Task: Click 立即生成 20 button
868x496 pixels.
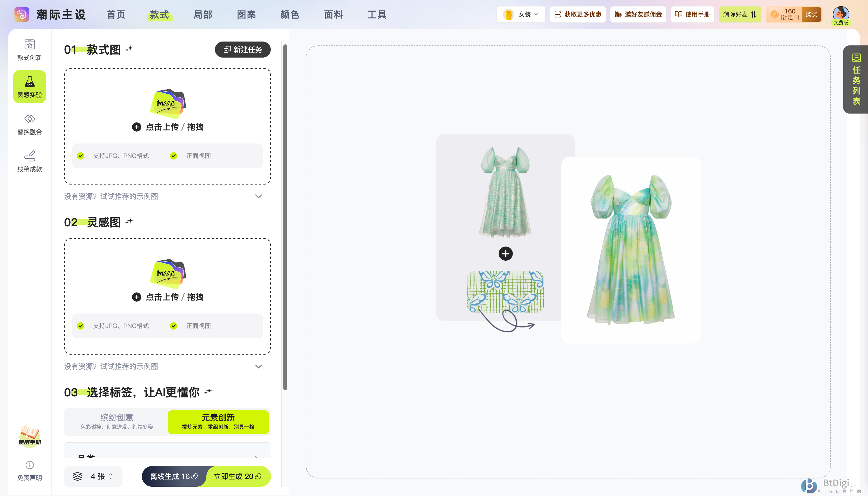Action: pyautogui.click(x=238, y=476)
